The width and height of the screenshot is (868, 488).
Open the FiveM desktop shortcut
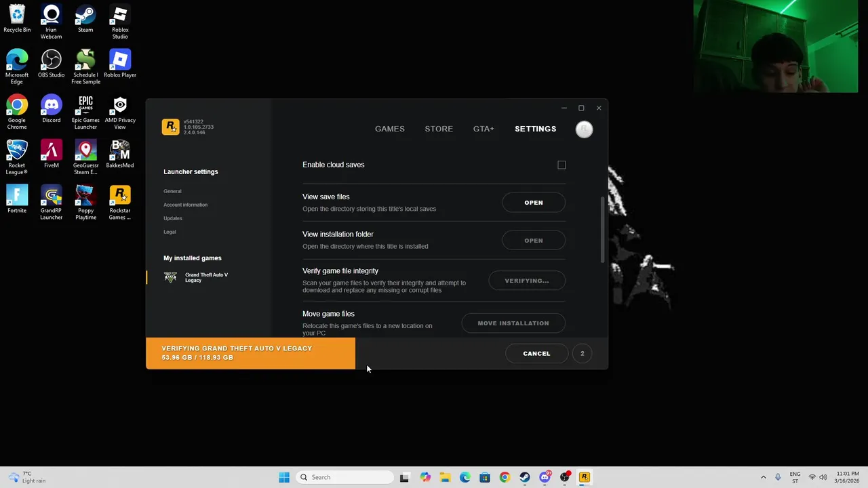(x=51, y=155)
